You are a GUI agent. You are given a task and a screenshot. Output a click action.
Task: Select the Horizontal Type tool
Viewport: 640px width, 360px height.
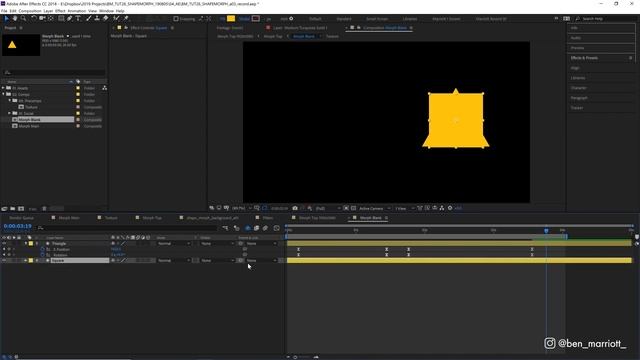coord(78,18)
